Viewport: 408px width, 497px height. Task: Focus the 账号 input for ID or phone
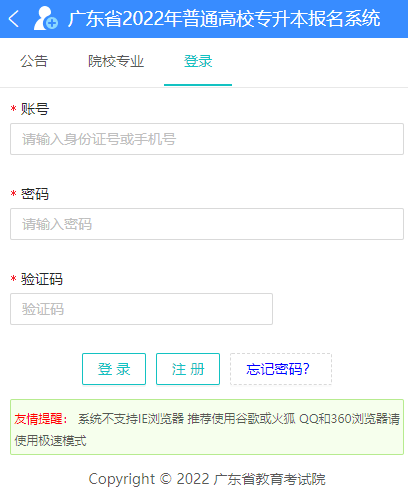[207, 139]
